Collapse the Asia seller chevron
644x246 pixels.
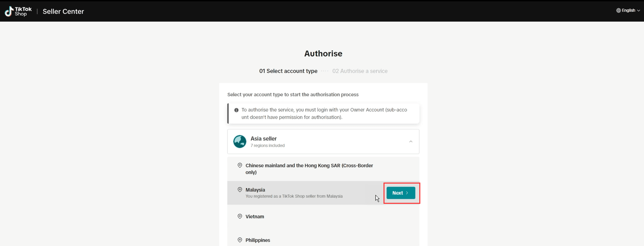pos(411,142)
